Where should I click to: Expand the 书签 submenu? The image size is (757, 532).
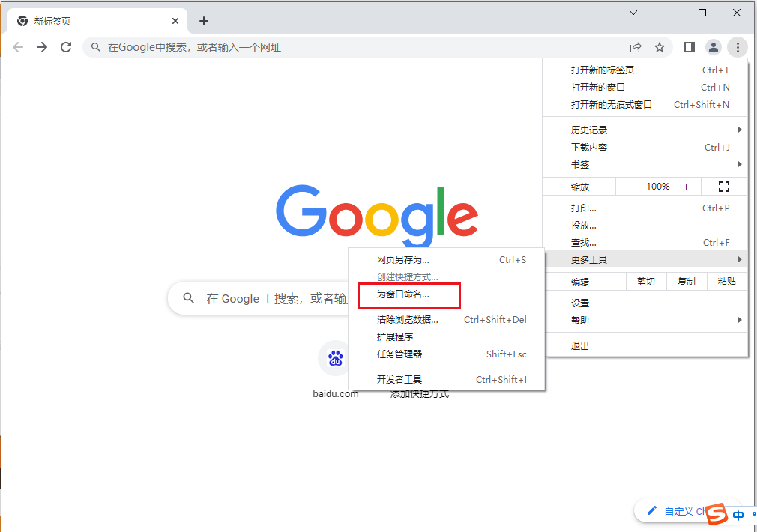(645, 165)
